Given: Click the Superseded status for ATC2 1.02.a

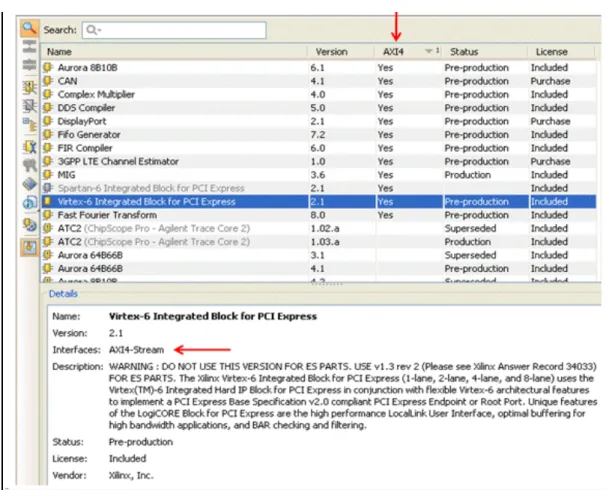Looking at the screenshot, I should click(470, 228).
